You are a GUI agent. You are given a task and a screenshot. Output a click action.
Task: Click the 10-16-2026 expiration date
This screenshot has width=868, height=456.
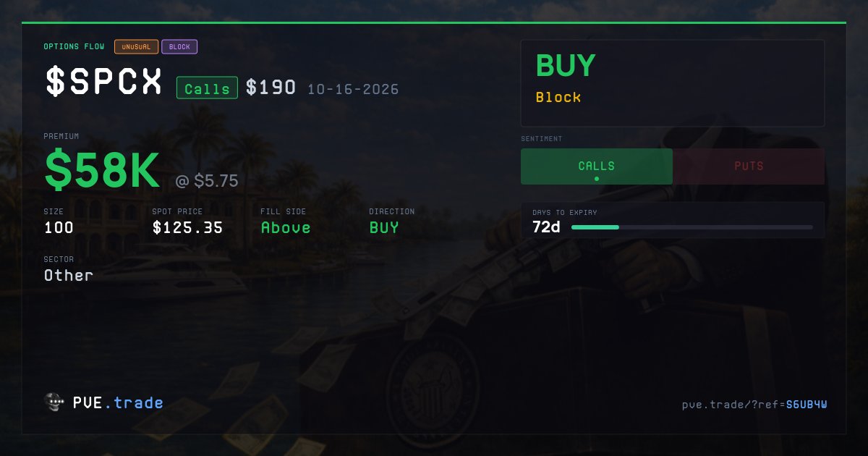point(353,89)
